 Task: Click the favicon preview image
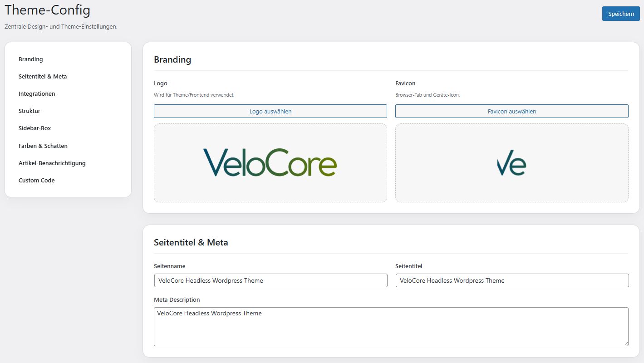(511, 162)
